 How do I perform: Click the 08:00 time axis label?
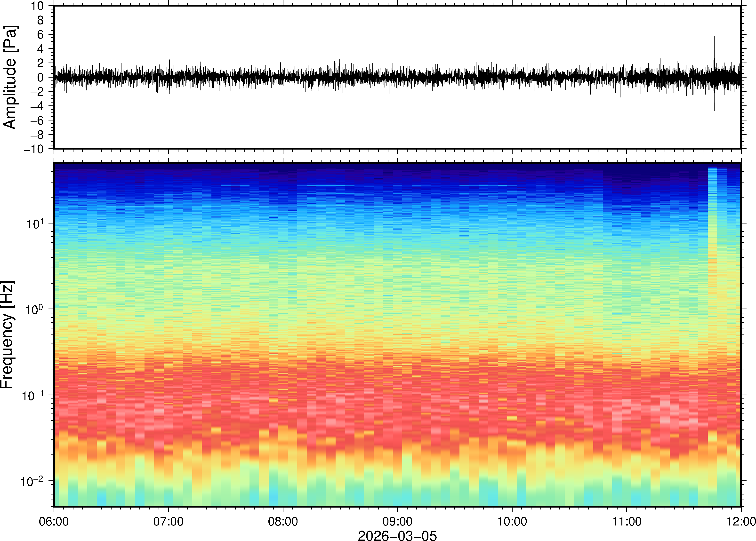[x=283, y=521]
